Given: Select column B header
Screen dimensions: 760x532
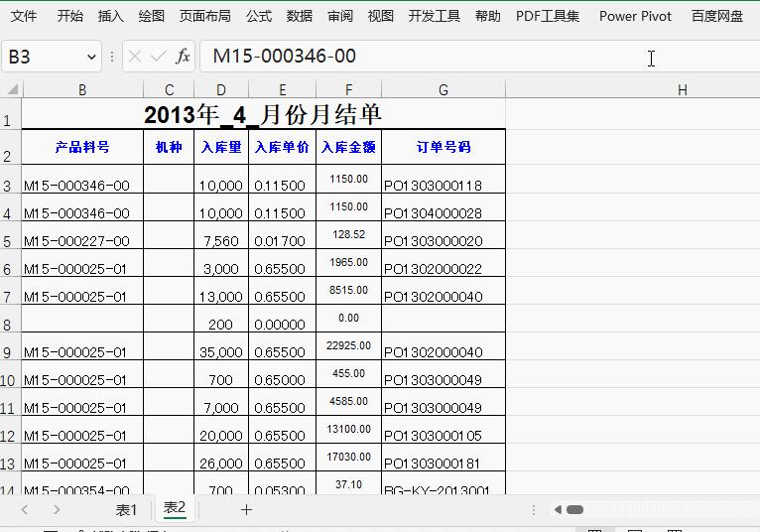Looking at the screenshot, I should (82, 89).
